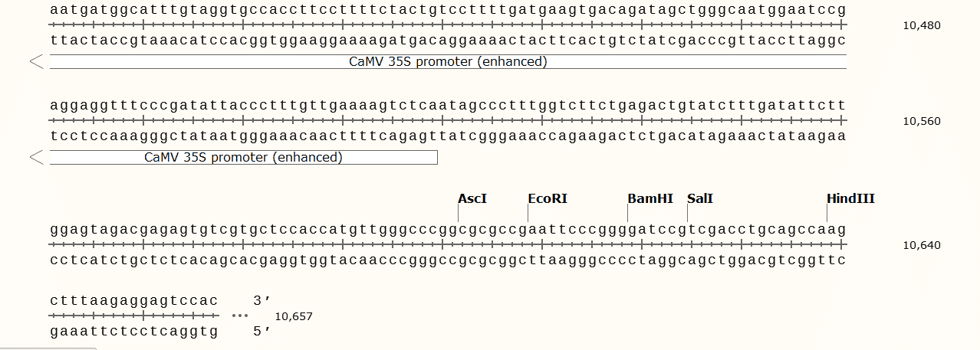Click bottom strand sequence starting with cctcatctgctctc

(448, 260)
